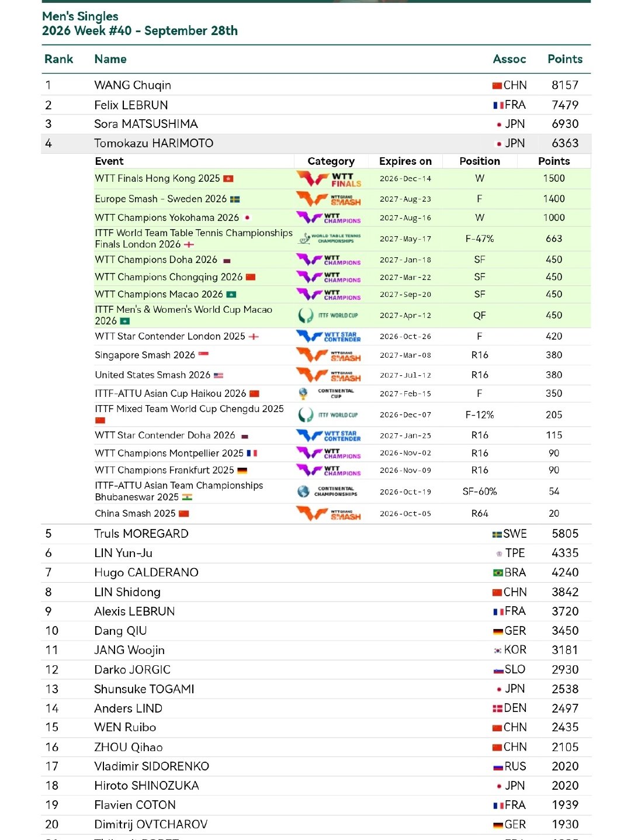
Task: Select the Flavien COTON row
Action: coord(316,805)
